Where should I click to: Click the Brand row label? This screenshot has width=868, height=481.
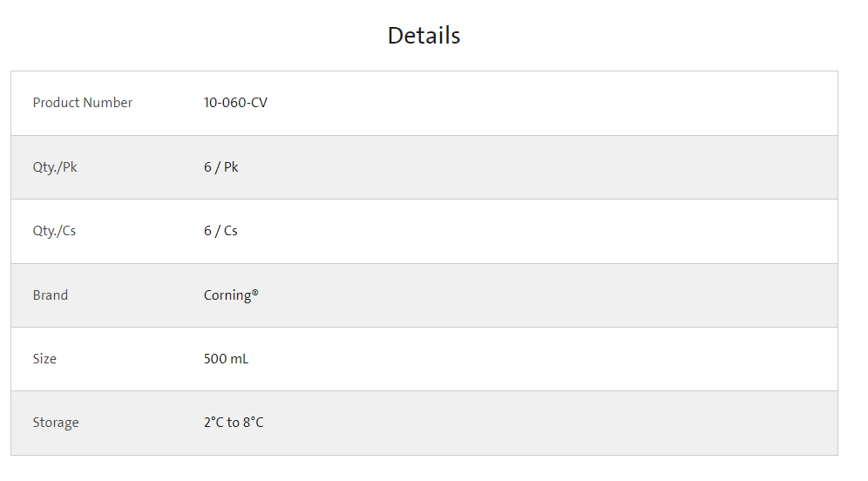[x=51, y=295]
